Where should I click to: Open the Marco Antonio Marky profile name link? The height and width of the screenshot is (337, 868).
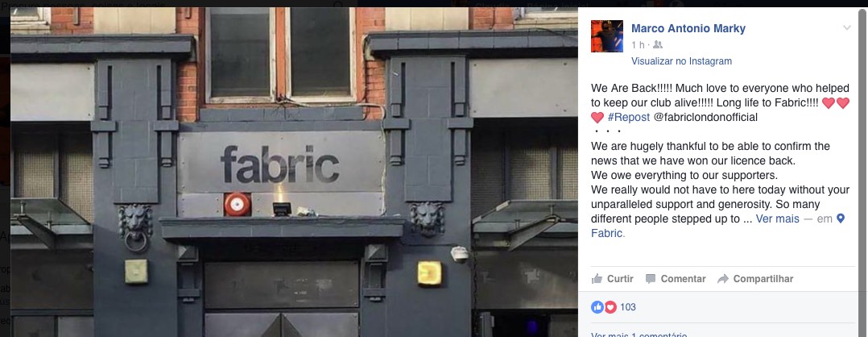688,28
